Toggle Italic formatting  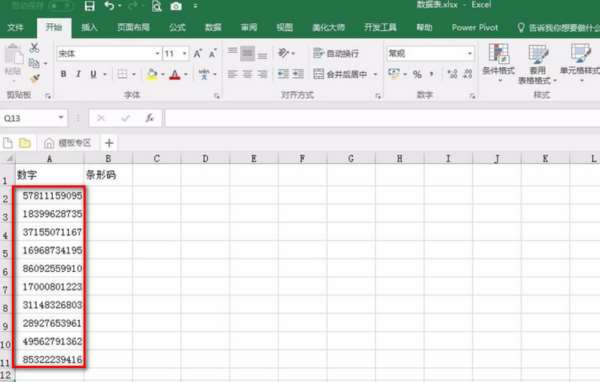pyautogui.click(x=78, y=74)
